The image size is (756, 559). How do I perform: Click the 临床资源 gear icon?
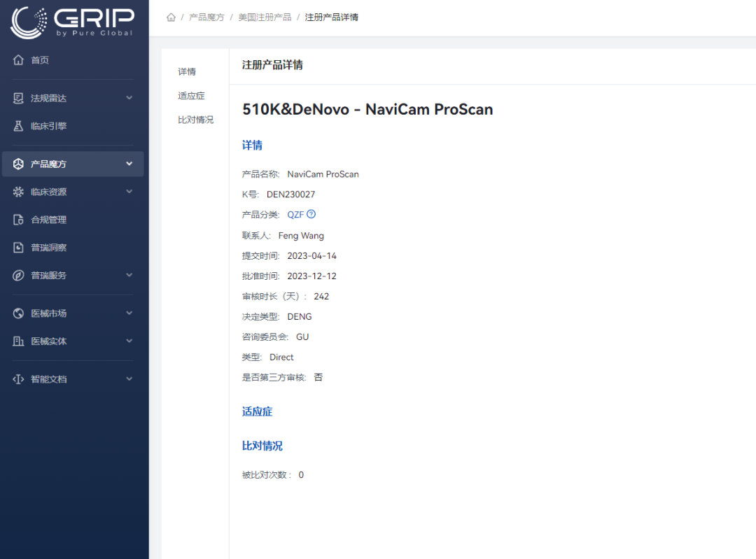18,192
